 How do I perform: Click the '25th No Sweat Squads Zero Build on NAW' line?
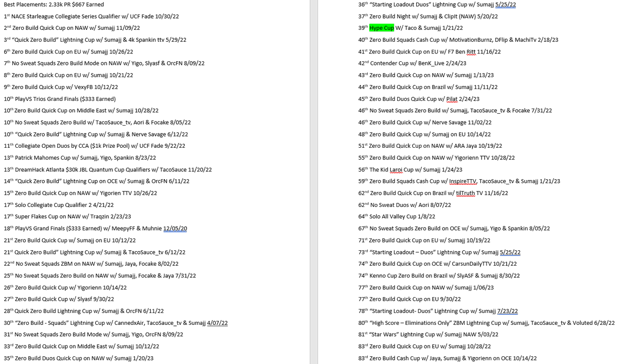click(x=100, y=276)
